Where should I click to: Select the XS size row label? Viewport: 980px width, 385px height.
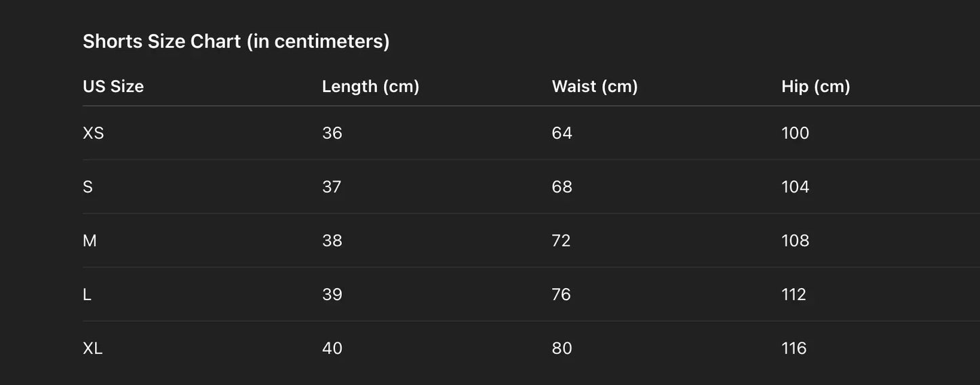(x=94, y=133)
